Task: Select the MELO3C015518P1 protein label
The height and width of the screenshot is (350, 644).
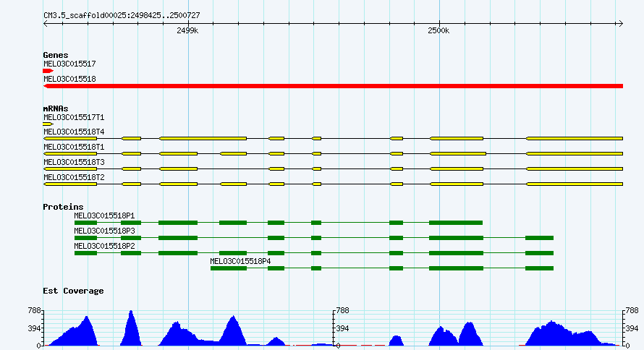Action: pyautogui.click(x=104, y=215)
